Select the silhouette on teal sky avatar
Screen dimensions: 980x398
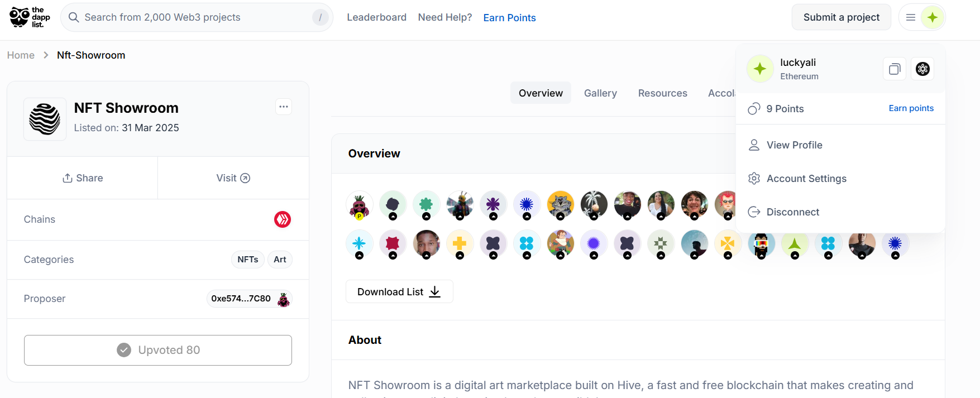(x=695, y=244)
